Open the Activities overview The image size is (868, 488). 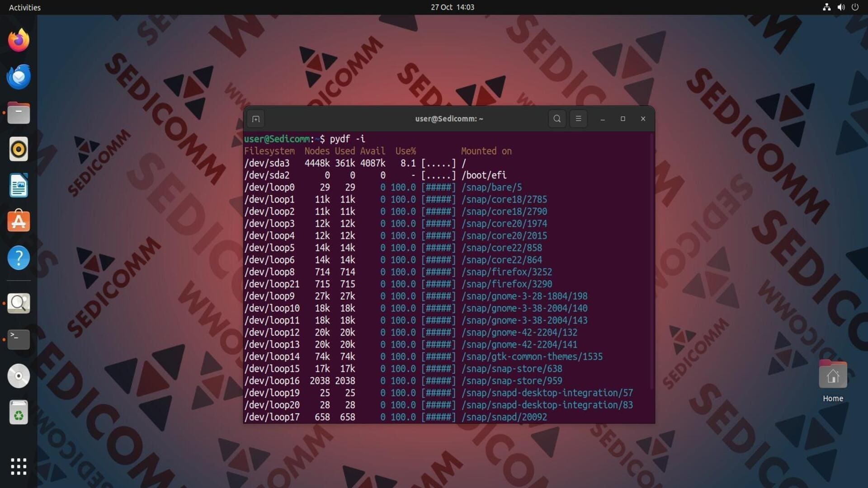click(x=25, y=7)
